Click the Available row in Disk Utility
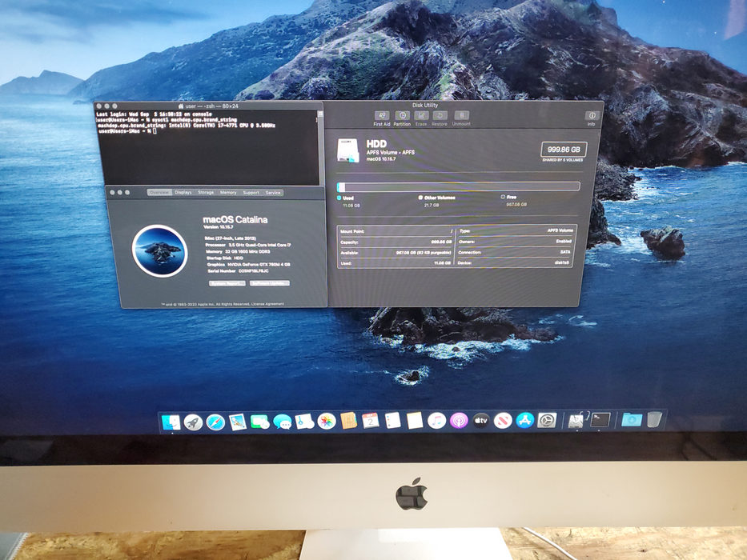This screenshot has height=560, width=747. coord(396,253)
